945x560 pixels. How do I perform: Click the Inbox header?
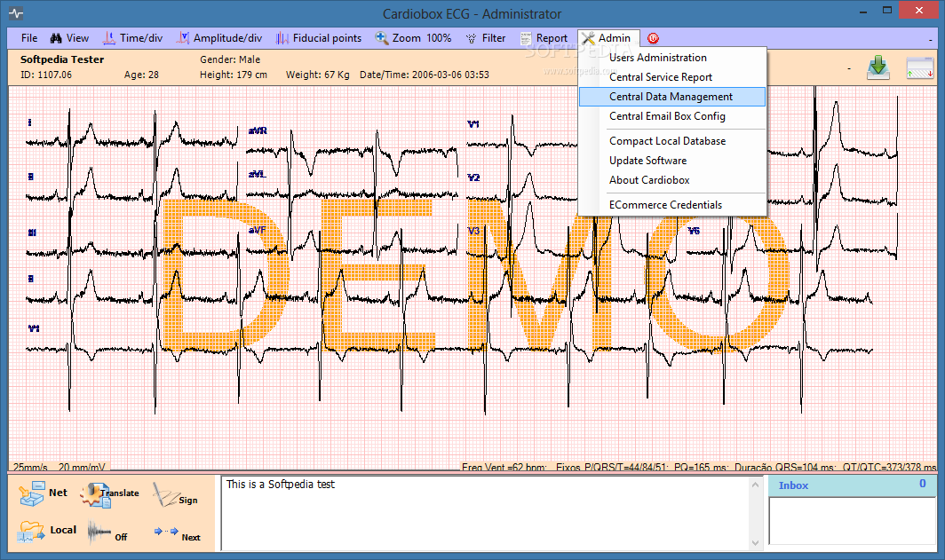pos(852,485)
